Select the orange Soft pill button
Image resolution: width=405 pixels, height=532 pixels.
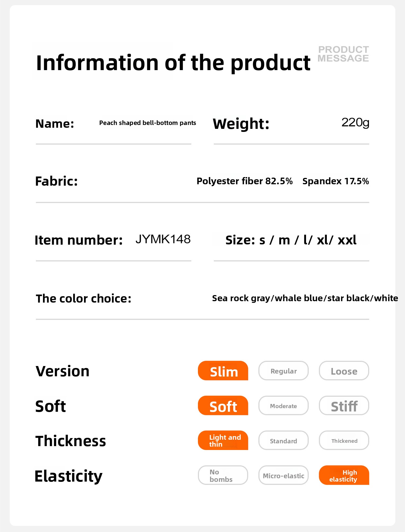point(223,406)
